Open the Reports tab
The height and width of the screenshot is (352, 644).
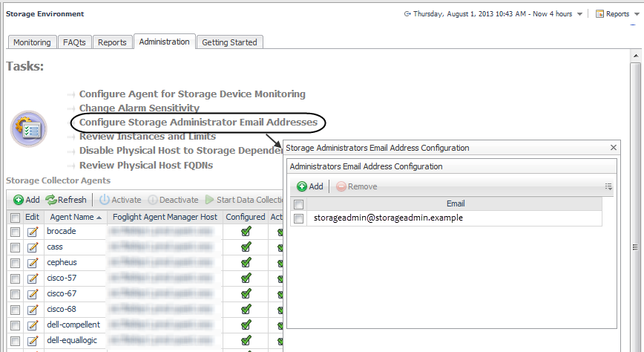[x=112, y=42]
